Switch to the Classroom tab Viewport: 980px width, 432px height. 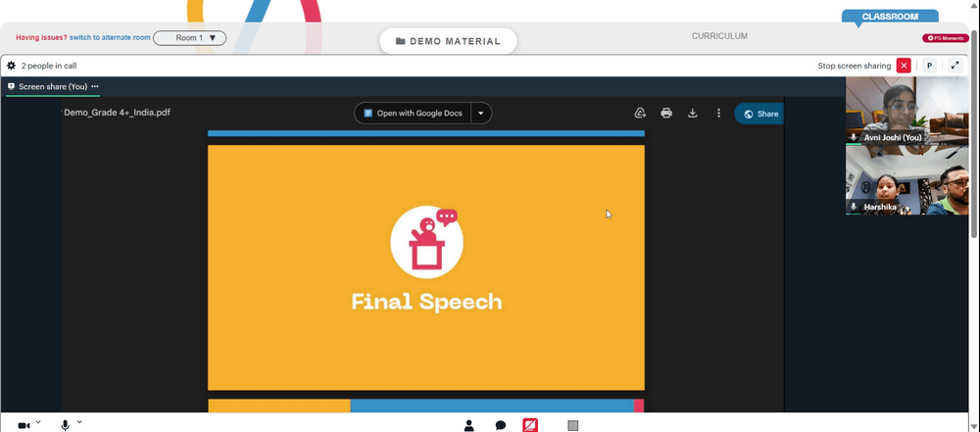pos(890,17)
